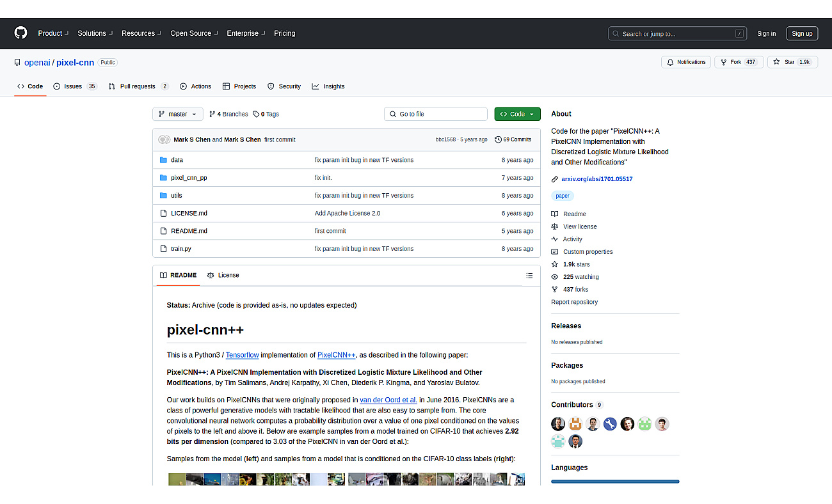The width and height of the screenshot is (832, 504).
Task: Open the Packages heading link
Action: tap(567, 365)
